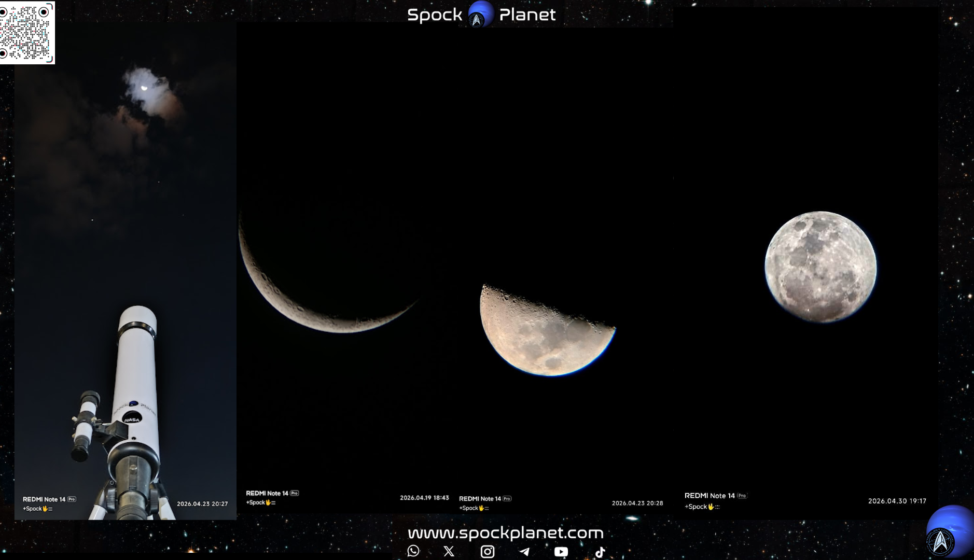Click the small moon behind the clouds
The width and height of the screenshot is (974, 560).
tap(144, 88)
